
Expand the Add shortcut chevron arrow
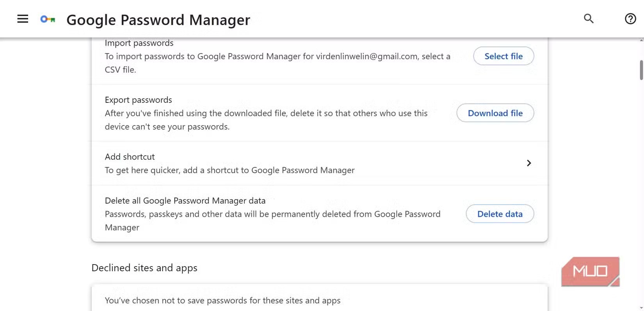(529, 163)
